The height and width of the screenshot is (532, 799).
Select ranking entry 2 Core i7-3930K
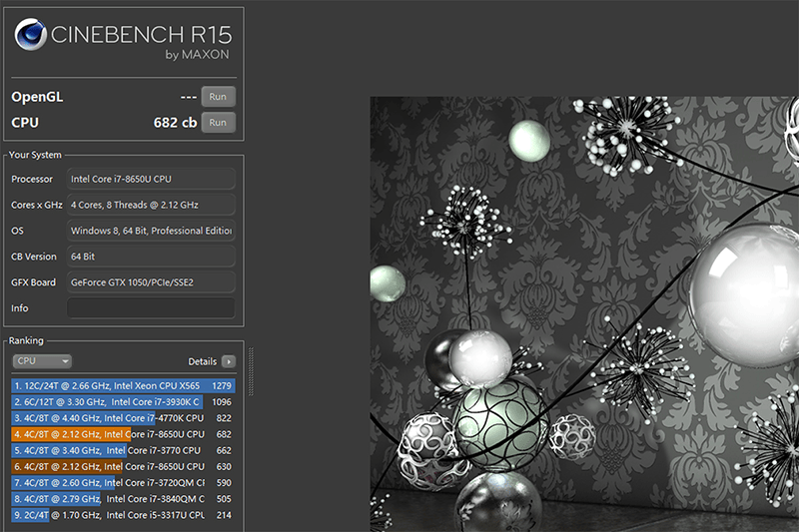(123, 402)
